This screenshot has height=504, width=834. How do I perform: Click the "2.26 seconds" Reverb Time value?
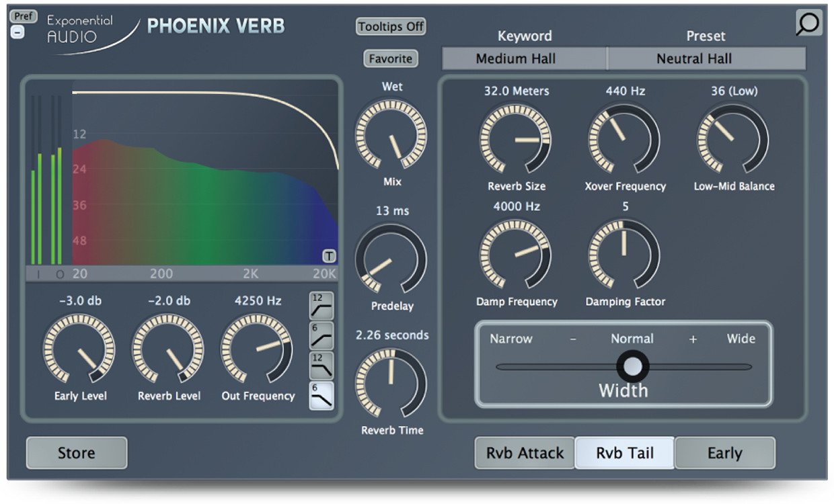tap(392, 335)
